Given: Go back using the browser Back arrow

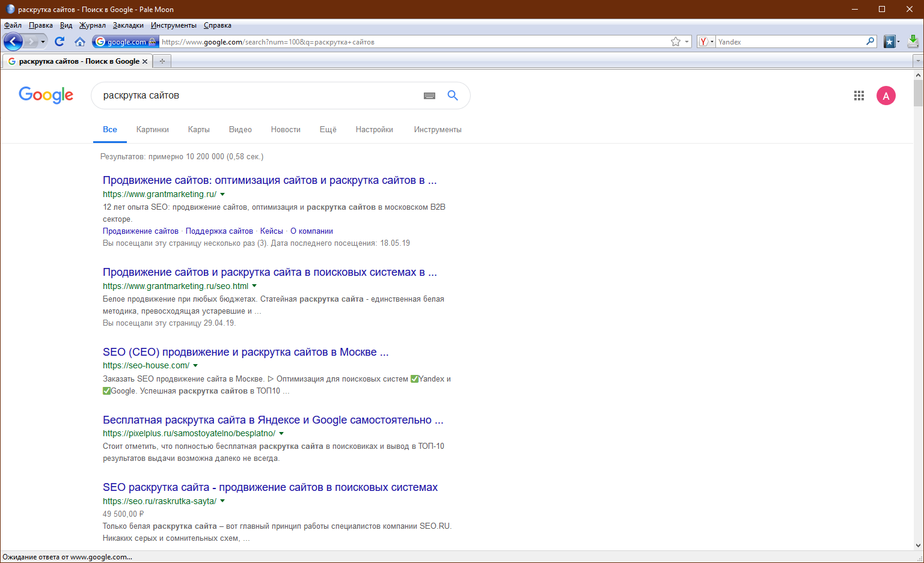Looking at the screenshot, I should (13, 41).
